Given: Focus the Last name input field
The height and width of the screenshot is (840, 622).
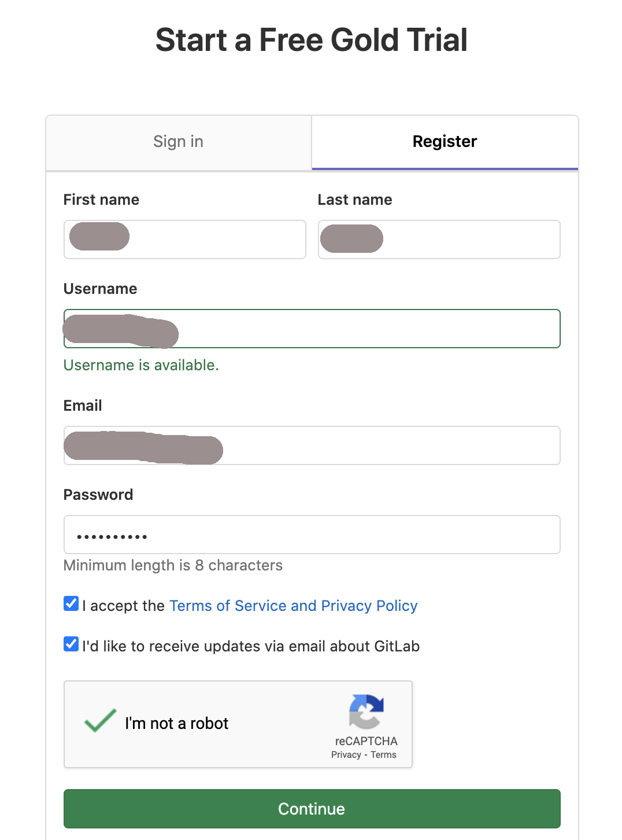Looking at the screenshot, I should pyautogui.click(x=439, y=240).
